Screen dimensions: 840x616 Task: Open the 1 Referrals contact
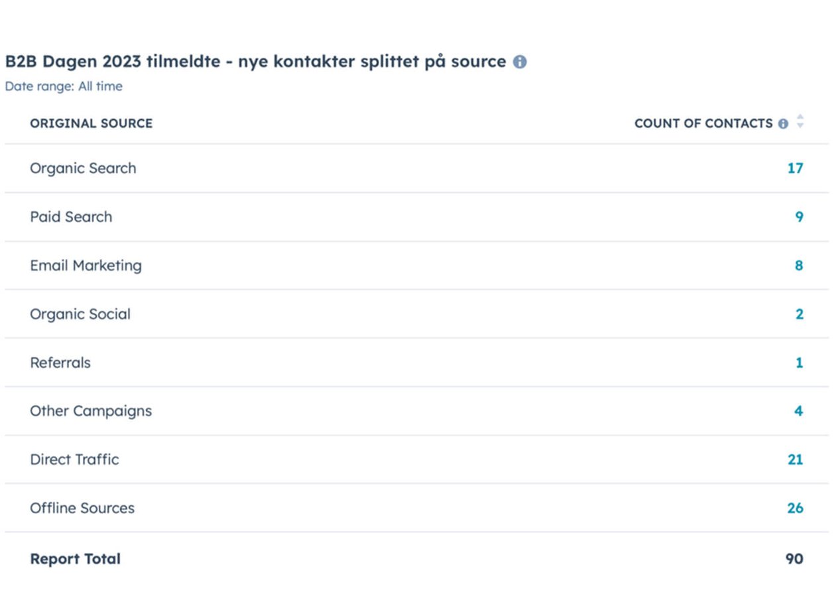pos(799,363)
